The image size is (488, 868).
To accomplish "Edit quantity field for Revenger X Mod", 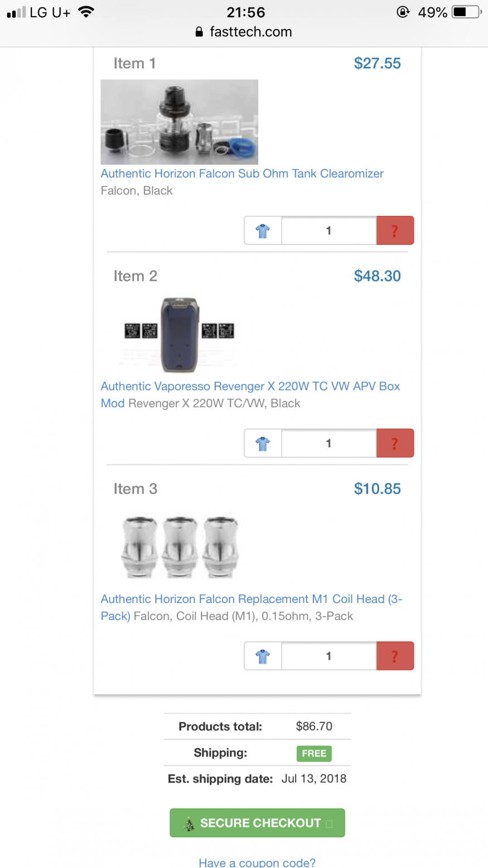I will coord(328,443).
